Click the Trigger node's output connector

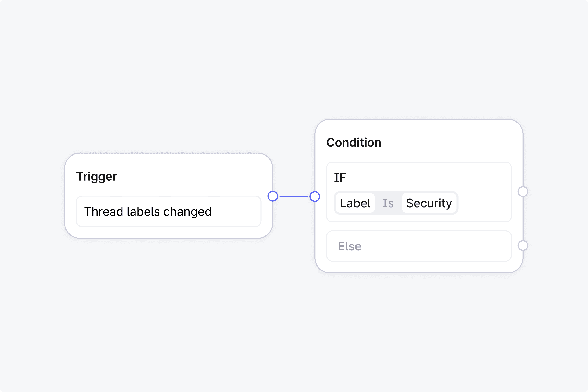[272, 196]
